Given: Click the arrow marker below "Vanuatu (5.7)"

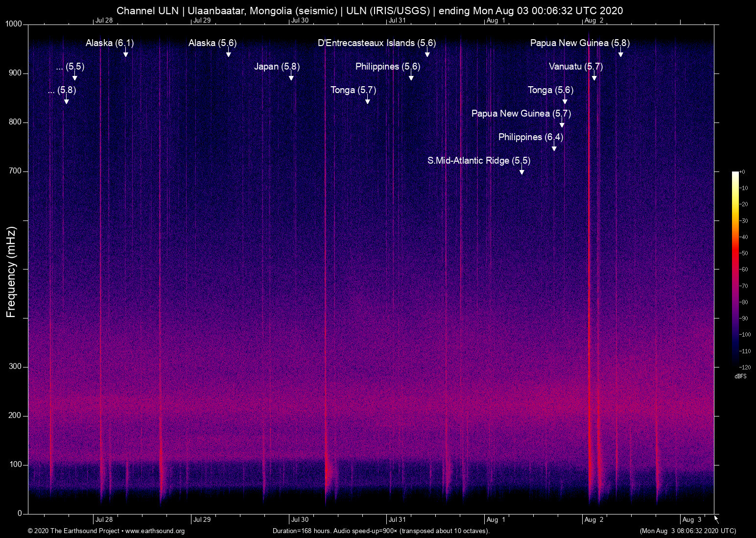Looking at the screenshot, I should pyautogui.click(x=594, y=76).
